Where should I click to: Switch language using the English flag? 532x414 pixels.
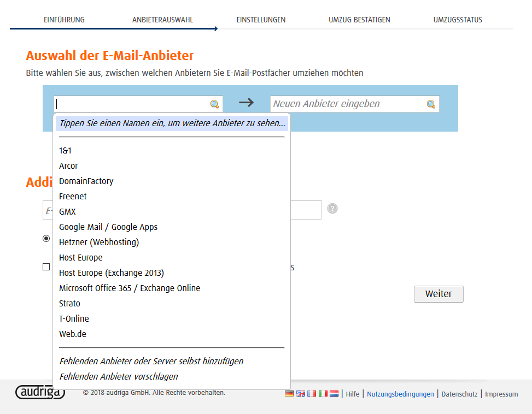pos(301,394)
